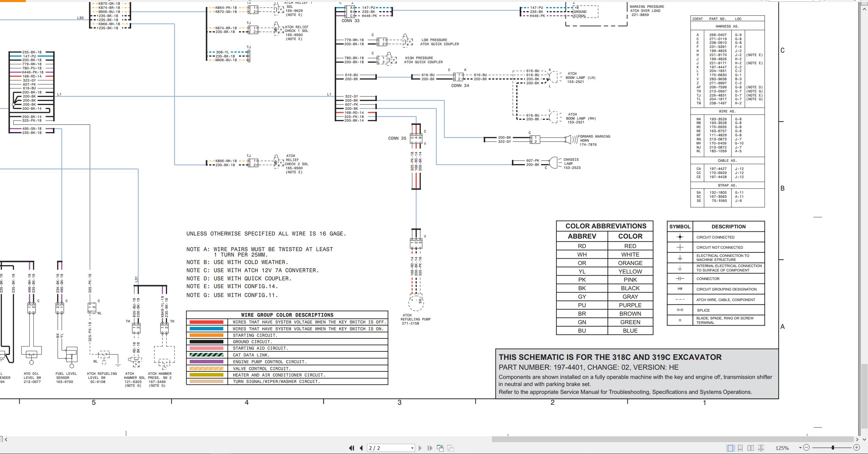
Task: Click the zoom in plus button
Action: 856,448
